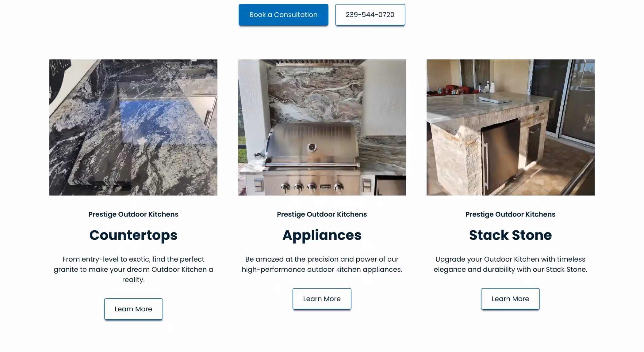The image size is (644, 352).
Task: Click the stainless refrigerator door in Stack Stone photo
Action: click(x=500, y=155)
